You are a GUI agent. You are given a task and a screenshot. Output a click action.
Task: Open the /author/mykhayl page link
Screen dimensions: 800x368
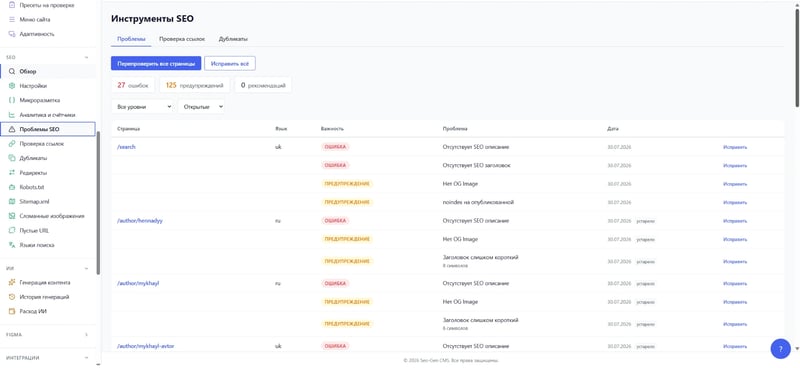pyautogui.click(x=138, y=283)
